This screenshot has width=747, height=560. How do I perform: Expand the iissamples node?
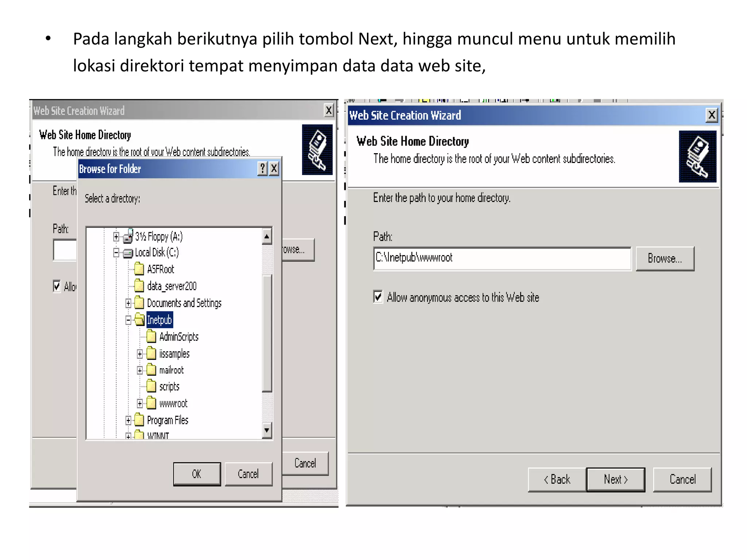pos(140,354)
